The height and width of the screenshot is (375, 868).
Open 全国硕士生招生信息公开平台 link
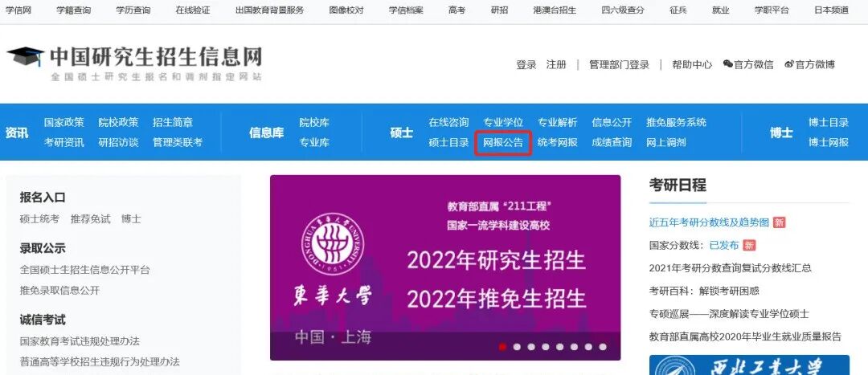(x=84, y=270)
